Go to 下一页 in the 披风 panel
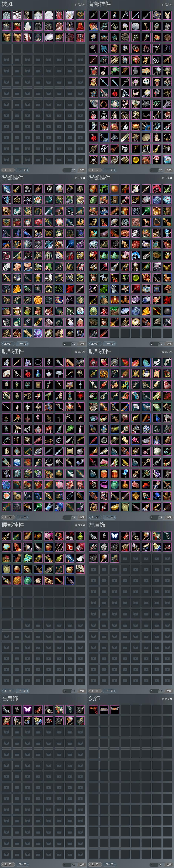 pos(22,170)
